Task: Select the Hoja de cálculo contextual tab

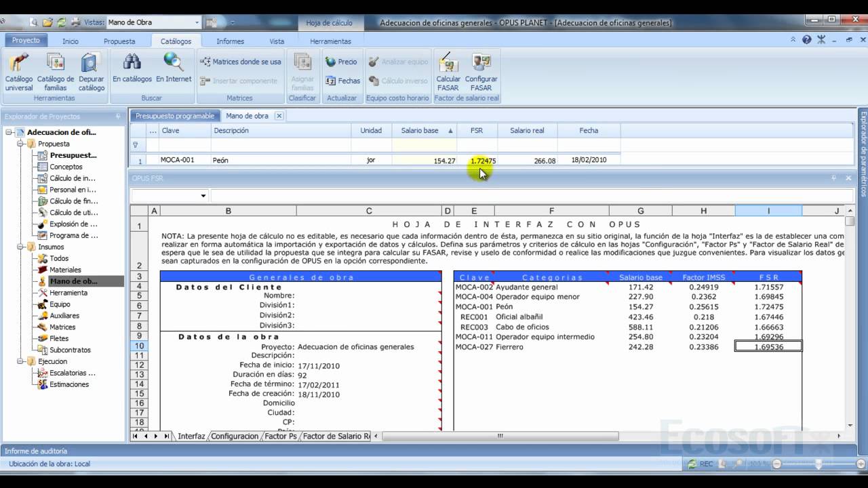Action: click(x=329, y=22)
